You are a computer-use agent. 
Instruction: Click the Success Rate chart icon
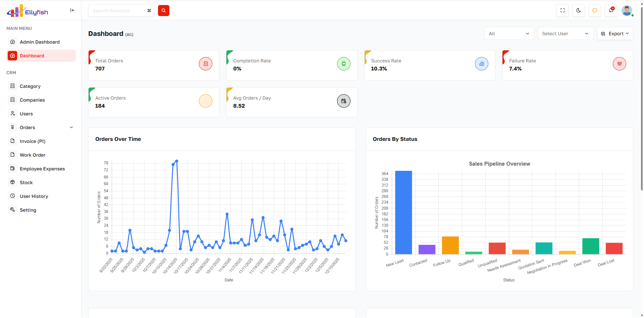point(481,64)
